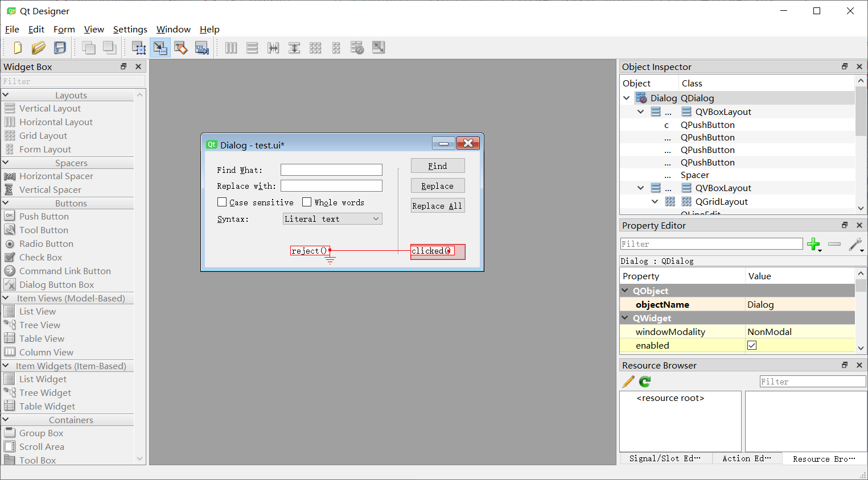Collapse the QWidget property group
The height and width of the screenshot is (480, 868).
coord(625,318)
